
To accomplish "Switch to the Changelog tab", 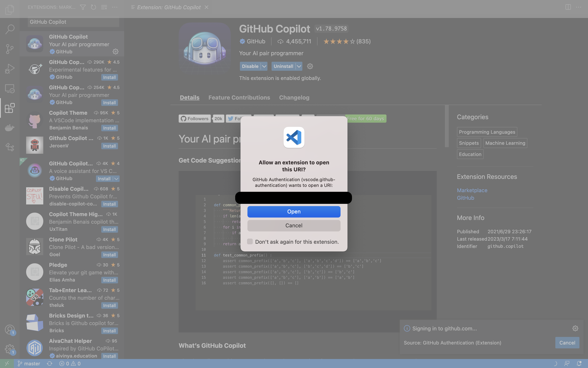I will point(294,98).
